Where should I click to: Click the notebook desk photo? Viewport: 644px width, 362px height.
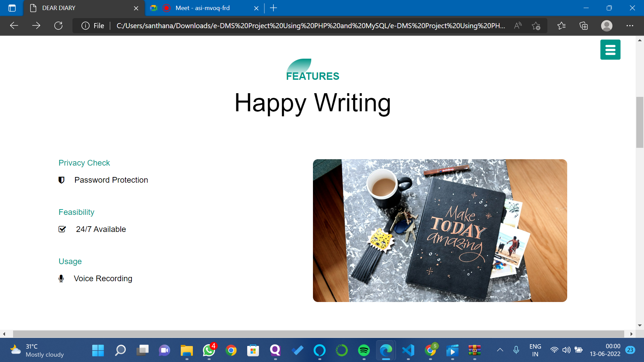click(440, 231)
